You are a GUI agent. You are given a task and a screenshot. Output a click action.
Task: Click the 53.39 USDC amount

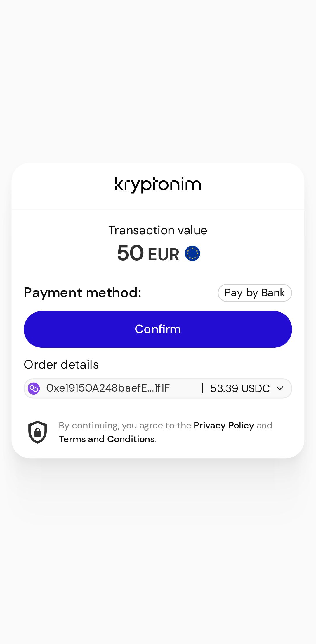point(240,388)
